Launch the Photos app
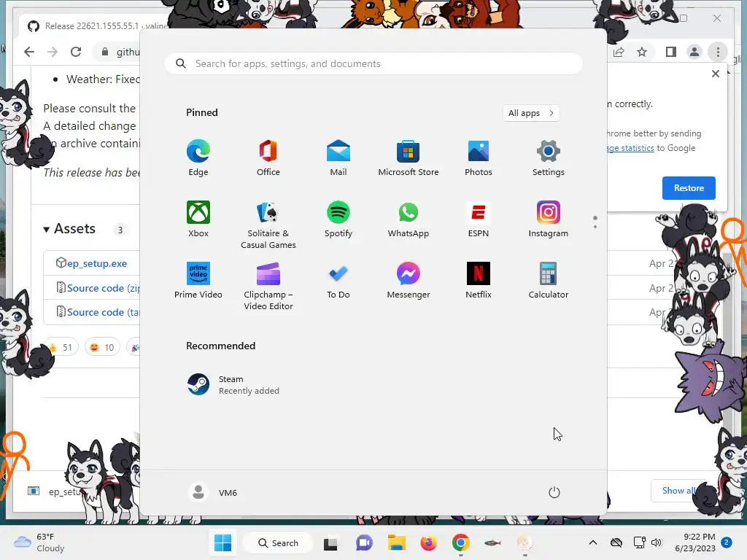Image resolution: width=747 pixels, height=560 pixels. point(479,158)
